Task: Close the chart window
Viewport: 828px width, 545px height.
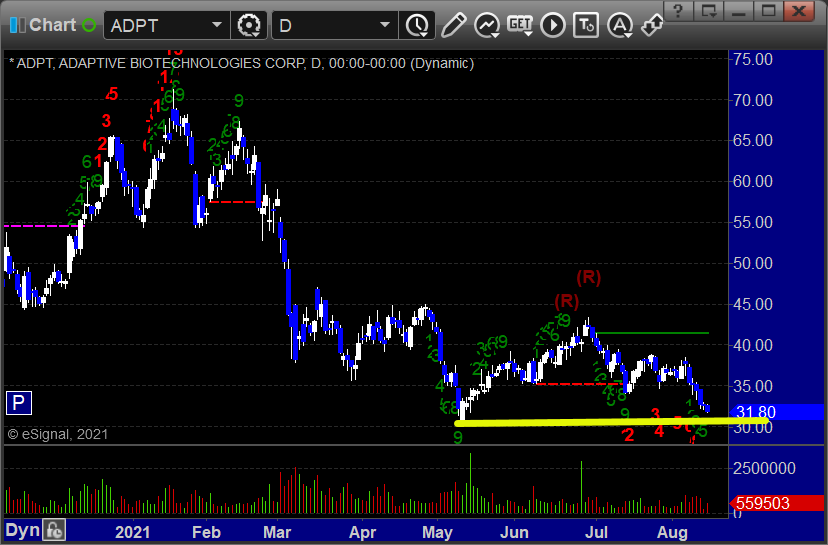Action: click(800, 11)
